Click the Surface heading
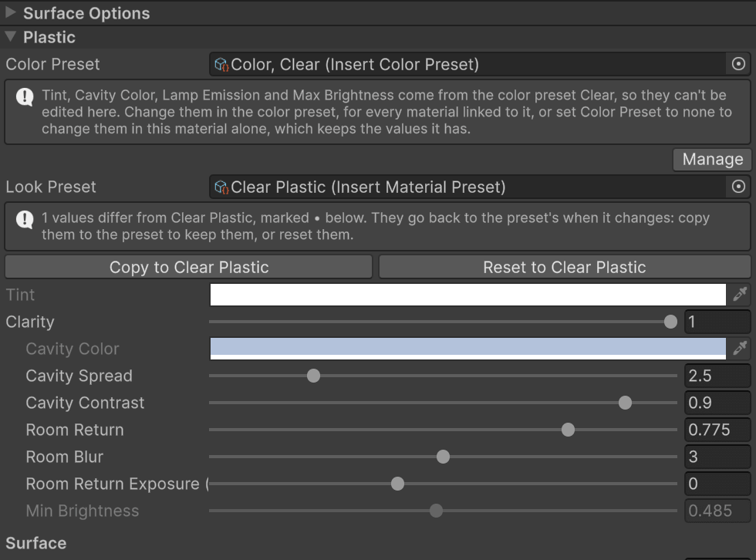Screen dimensions: 756x560 [35, 543]
